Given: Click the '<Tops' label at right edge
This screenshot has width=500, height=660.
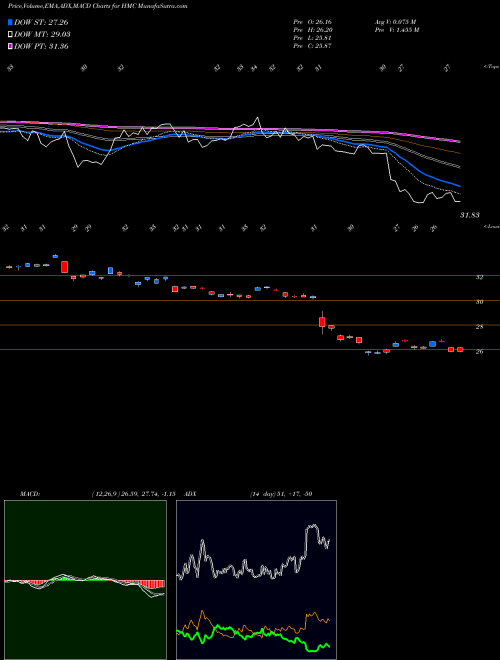Looking at the screenshot, I should [x=491, y=67].
